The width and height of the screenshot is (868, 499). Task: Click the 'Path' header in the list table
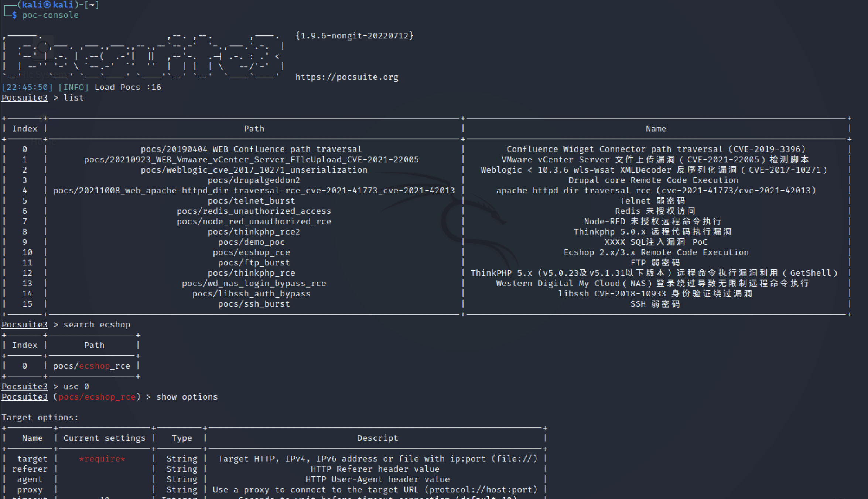click(x=254, y=129)
